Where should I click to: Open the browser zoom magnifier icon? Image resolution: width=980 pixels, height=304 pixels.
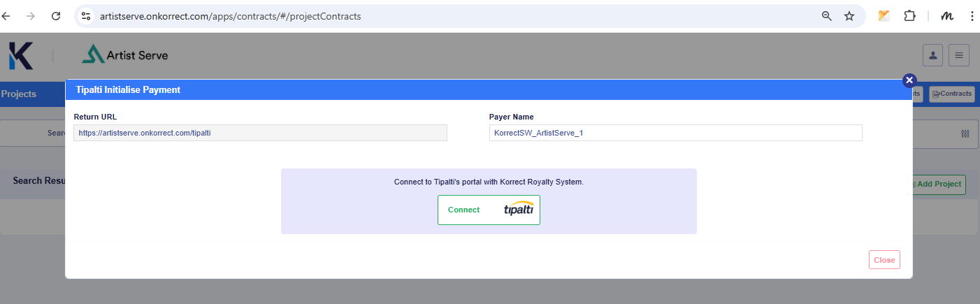827,16
